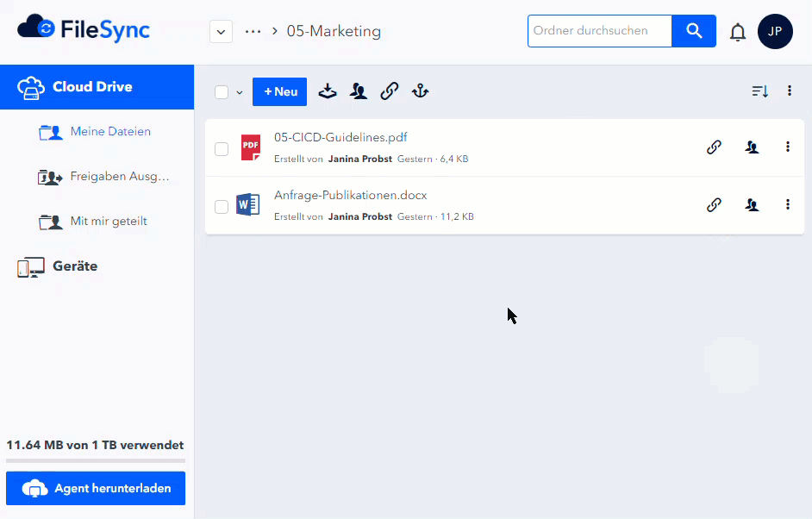This screenshot has width=812, height=519.
Task: Click 'Janina Probst' on the docx row
Action: [360, 216]
